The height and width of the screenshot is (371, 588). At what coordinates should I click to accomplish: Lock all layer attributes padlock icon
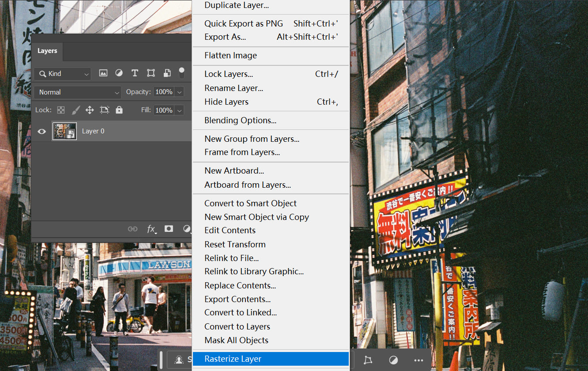point(119,110)
